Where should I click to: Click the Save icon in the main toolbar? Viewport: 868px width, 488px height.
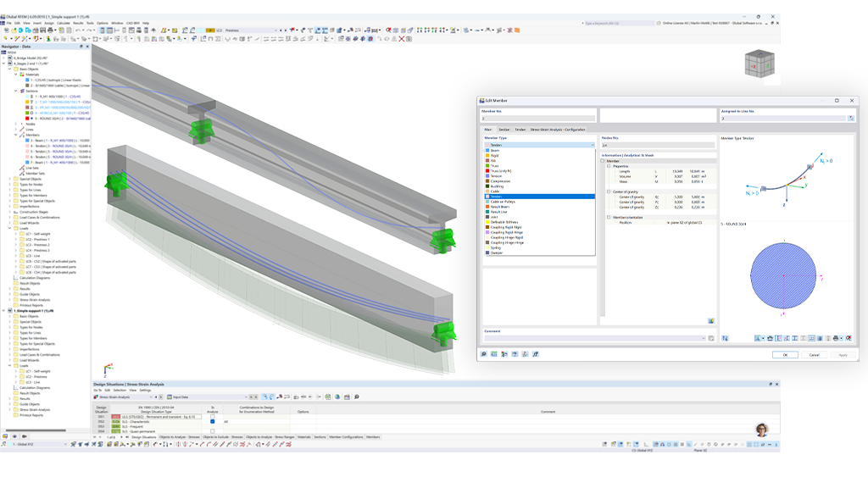click(x=42, y=30)
